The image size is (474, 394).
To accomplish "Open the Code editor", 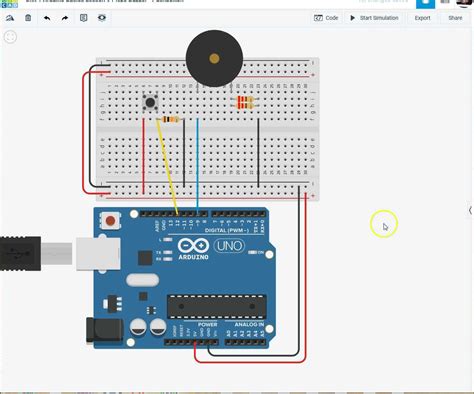I will click(x=326, y=18).
